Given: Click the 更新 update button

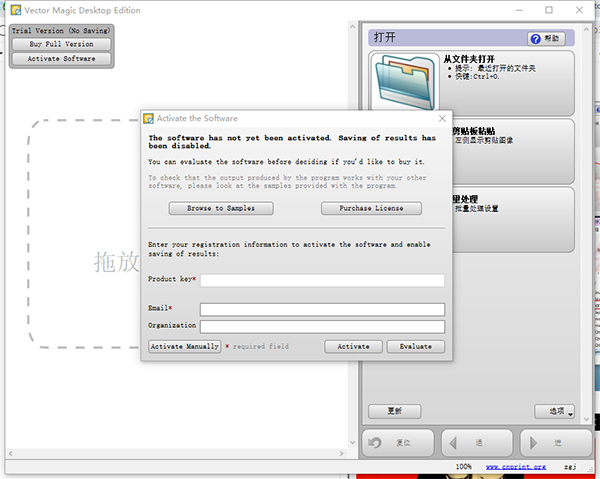Looking at the screenshot, I should [x=395, y=411].
